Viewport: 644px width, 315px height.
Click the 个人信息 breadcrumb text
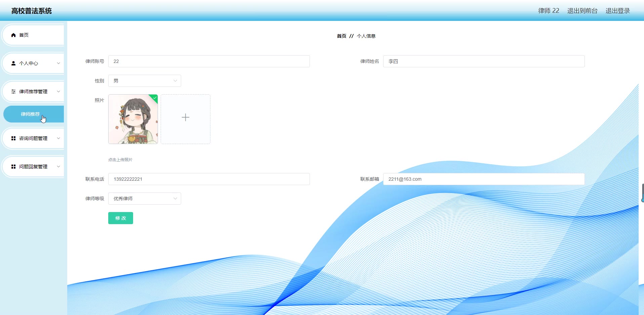pyautogui.click(x=366, y=36)
